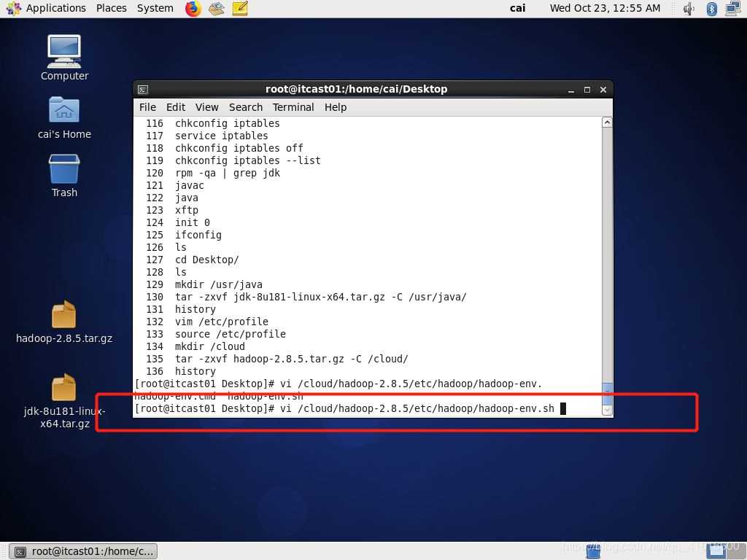Viewport: 747px width, 560px height.
Task: Select the Trash icon on the desktop
Action: (x=64, y=169)
